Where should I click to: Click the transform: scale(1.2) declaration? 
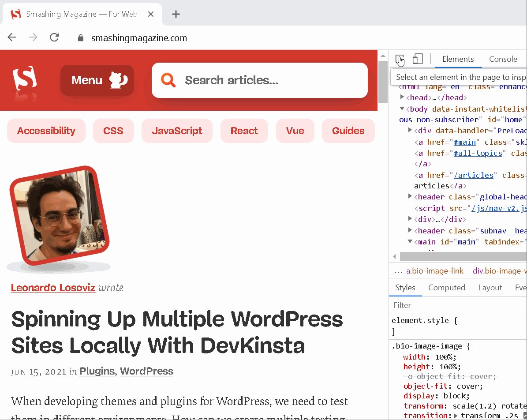click(465, 406)
